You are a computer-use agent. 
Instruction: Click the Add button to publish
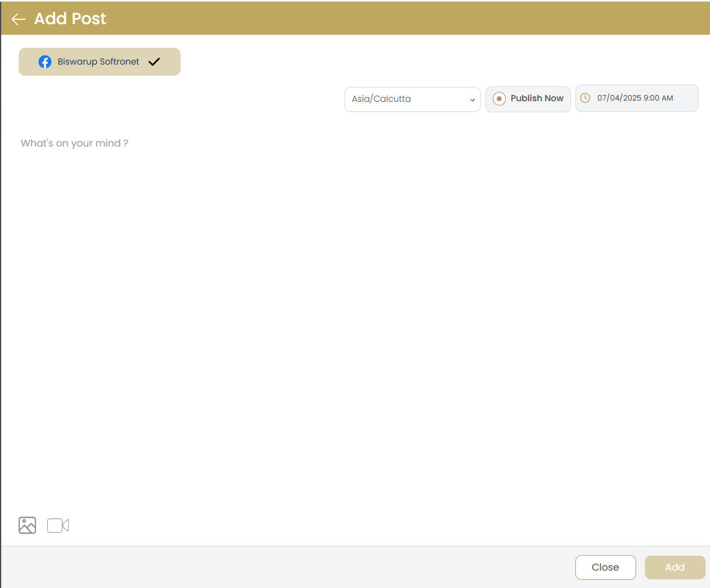click(x=675, y=567)
